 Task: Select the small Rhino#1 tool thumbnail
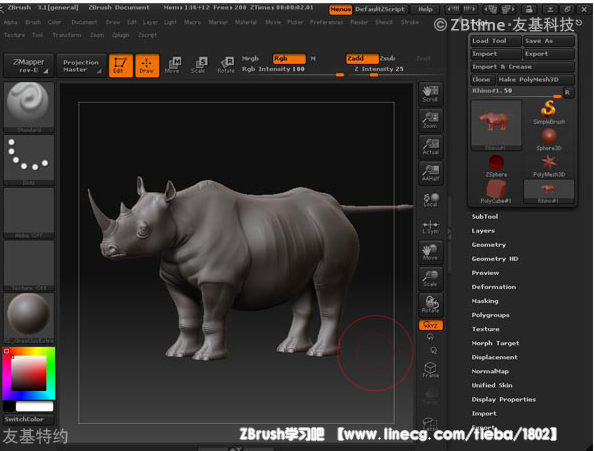[x=549, y=192]
